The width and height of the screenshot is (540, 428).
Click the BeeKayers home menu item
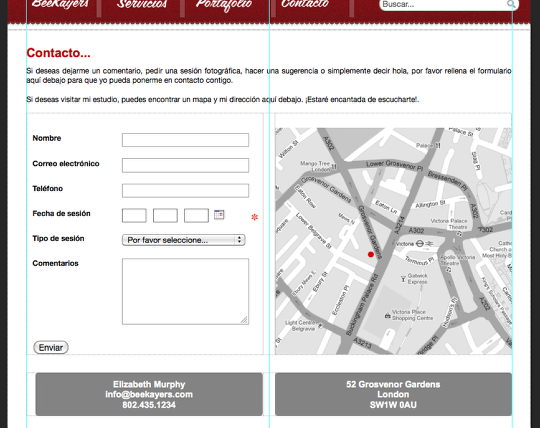(60, 4)
